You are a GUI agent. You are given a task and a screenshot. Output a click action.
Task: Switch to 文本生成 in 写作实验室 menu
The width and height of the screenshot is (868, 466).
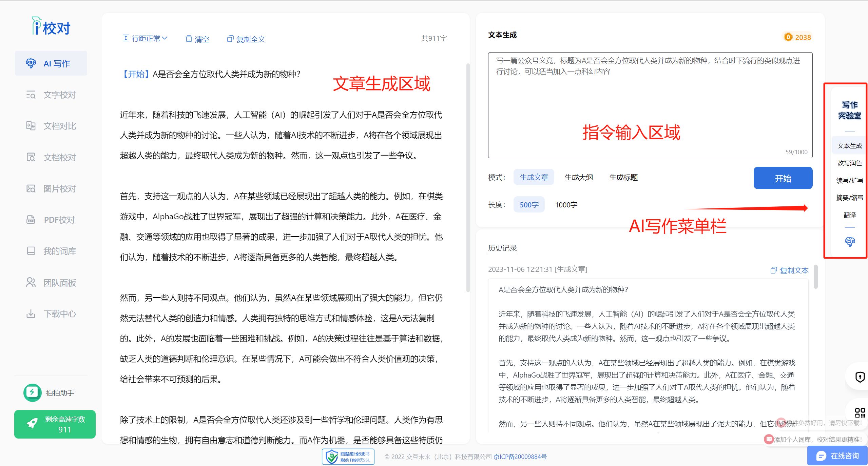pos(849,146)
